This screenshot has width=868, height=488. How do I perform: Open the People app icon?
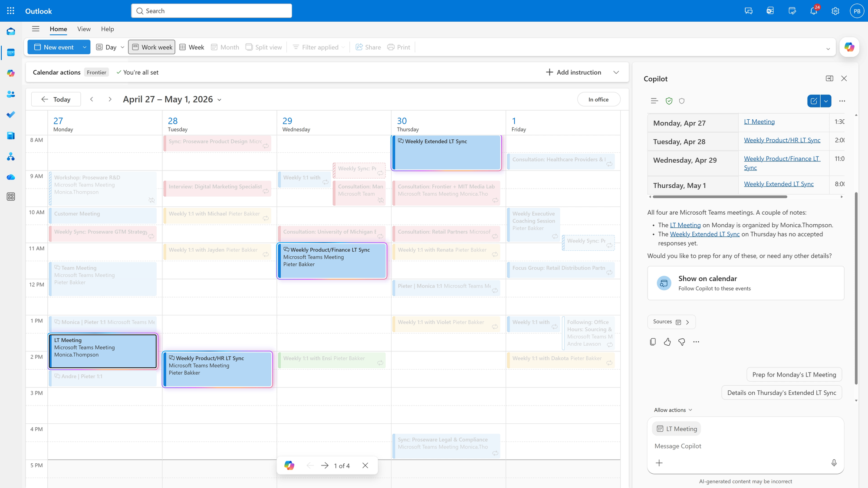(10, 94)
